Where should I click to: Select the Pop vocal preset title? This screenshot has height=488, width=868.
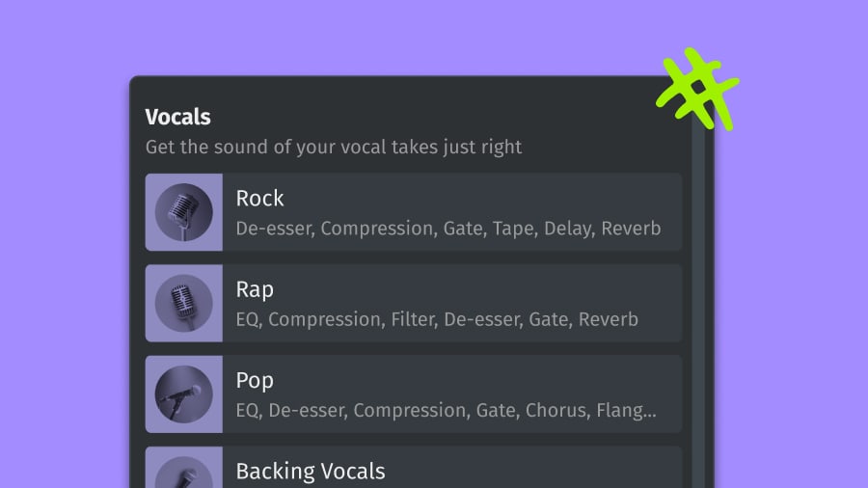[255, 380]
